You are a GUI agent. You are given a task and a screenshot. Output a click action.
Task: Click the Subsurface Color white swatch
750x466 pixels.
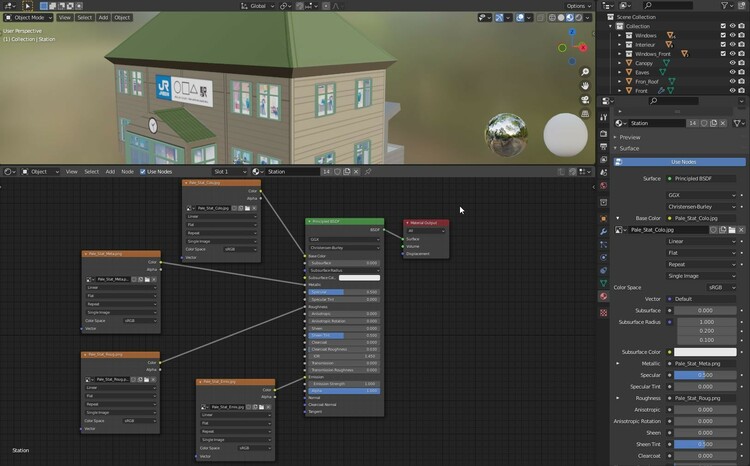[705, 352]
